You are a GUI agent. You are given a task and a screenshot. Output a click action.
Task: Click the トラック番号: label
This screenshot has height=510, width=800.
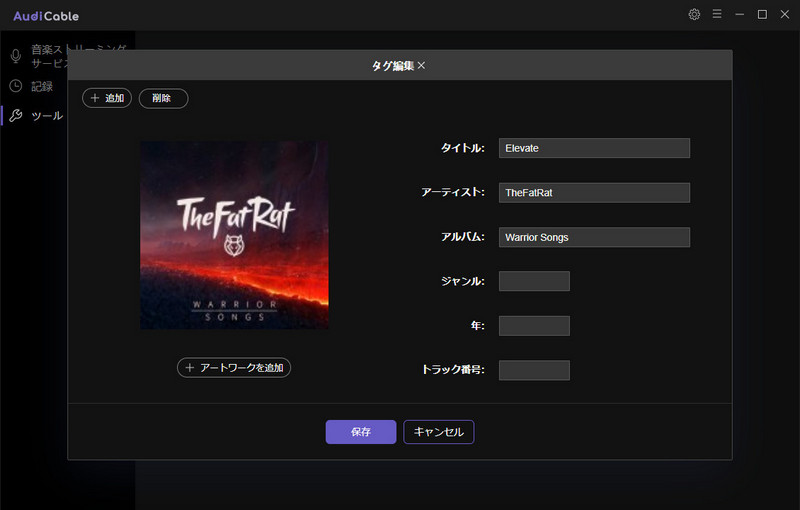(x=453, y=370)
